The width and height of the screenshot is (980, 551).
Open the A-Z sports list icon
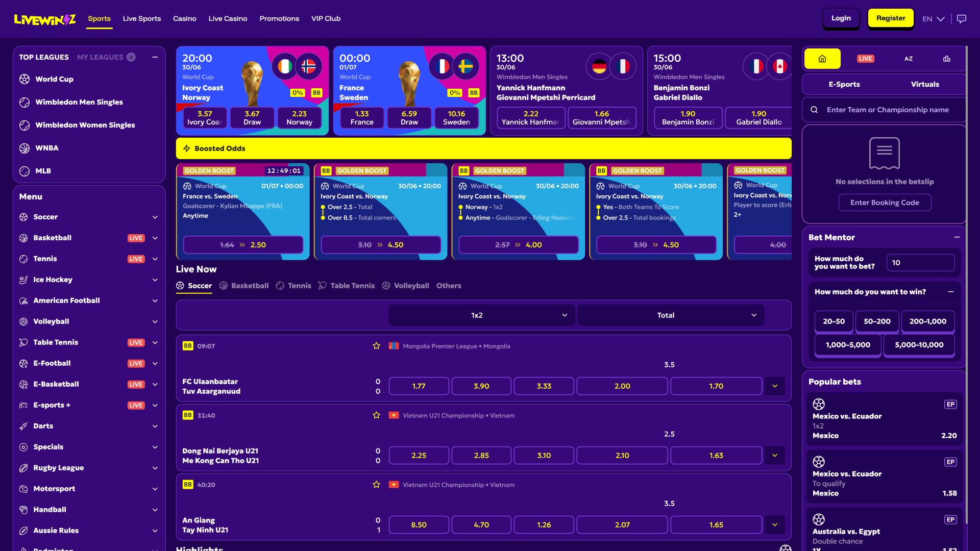(909, 59)
